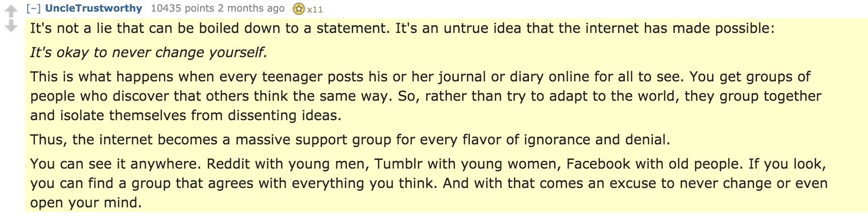
Task: Upvote UncleTrustworthy's comment
Action: (x=11, y=11)
